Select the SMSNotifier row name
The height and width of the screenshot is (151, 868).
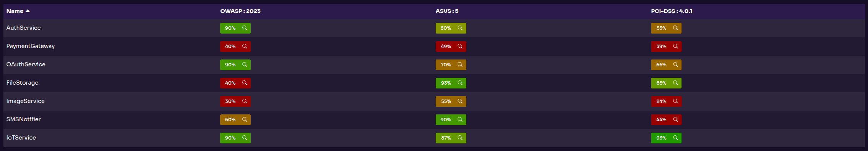click(23, 119)
